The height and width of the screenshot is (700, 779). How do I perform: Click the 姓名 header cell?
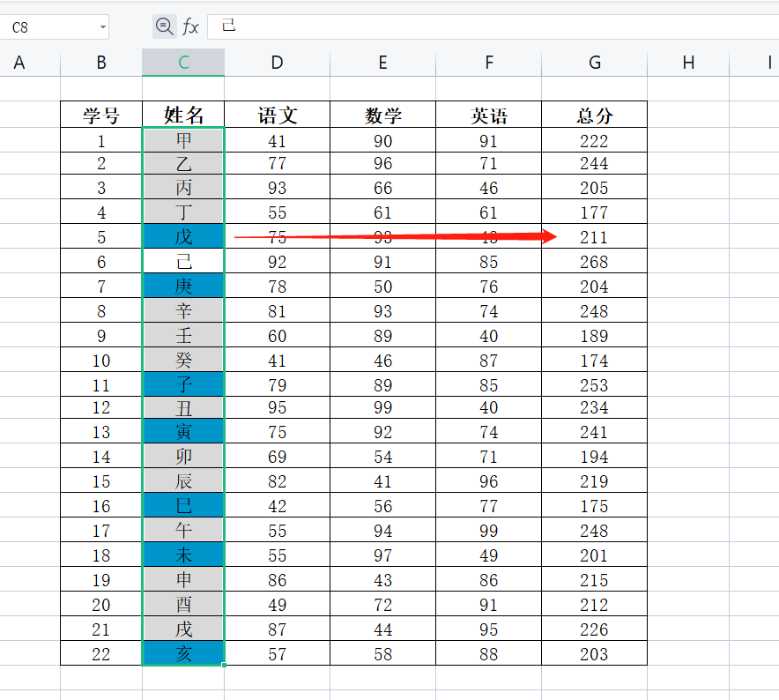(x=183, y=115)
